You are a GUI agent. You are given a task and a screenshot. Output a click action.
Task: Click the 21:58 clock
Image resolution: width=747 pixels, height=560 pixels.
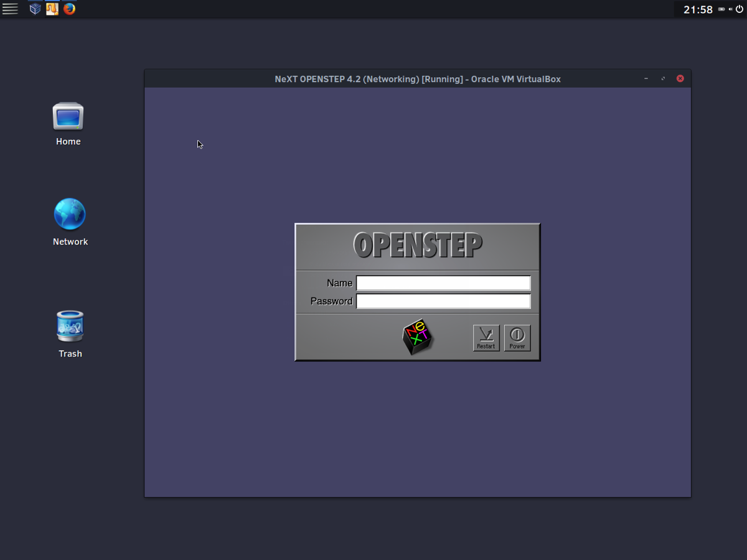(698, 9)
